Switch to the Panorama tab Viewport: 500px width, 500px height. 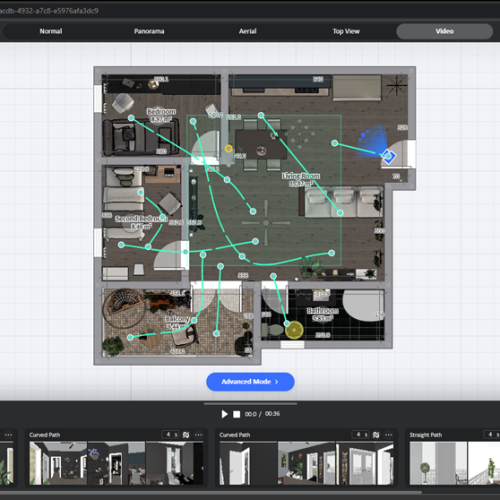pos(149,31)
